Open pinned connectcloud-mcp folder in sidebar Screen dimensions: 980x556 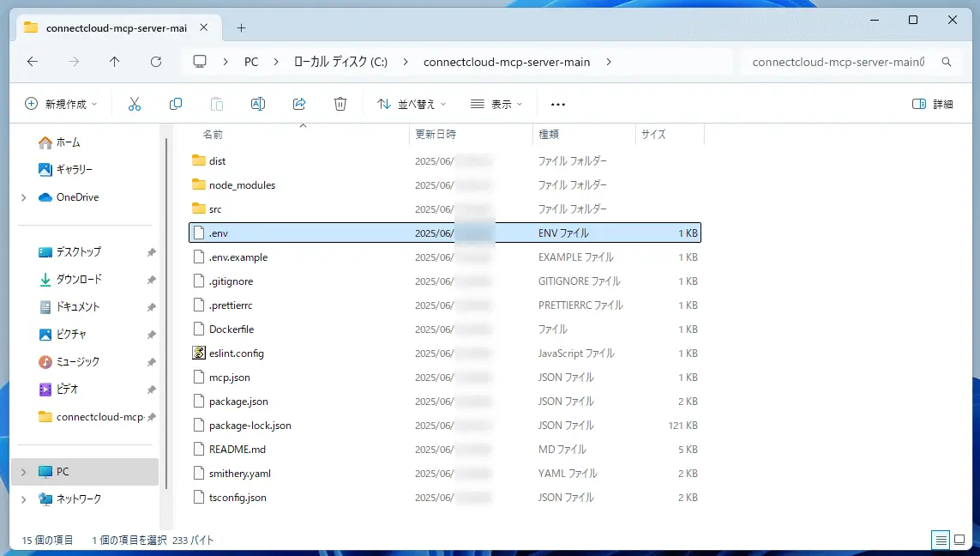click(x=91, y=417)
